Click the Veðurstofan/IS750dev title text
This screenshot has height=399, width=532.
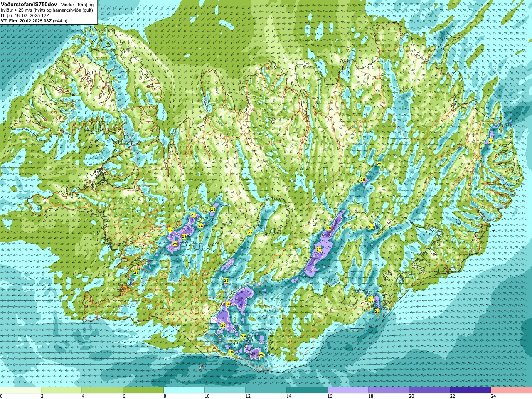(29, 4)
